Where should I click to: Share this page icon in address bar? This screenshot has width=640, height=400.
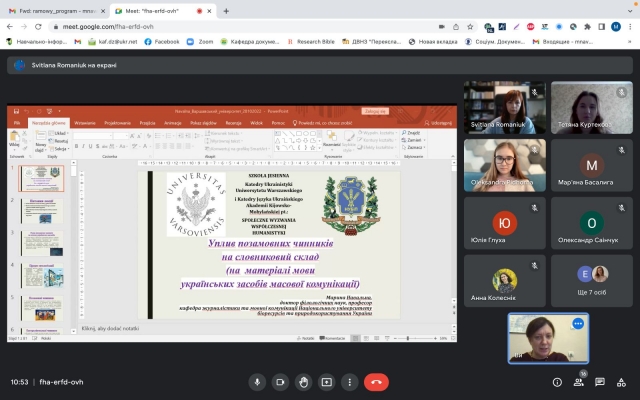tap(456, 27)
